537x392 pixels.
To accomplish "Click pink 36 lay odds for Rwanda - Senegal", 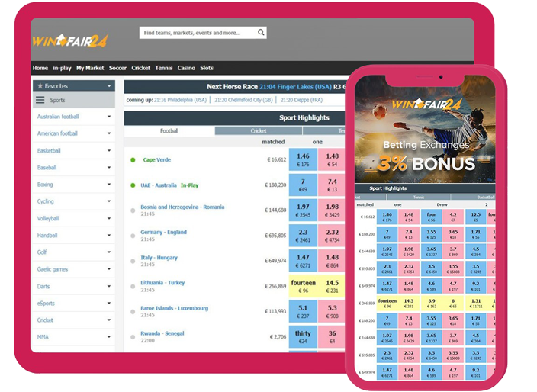I will click(x=332, y=337).
